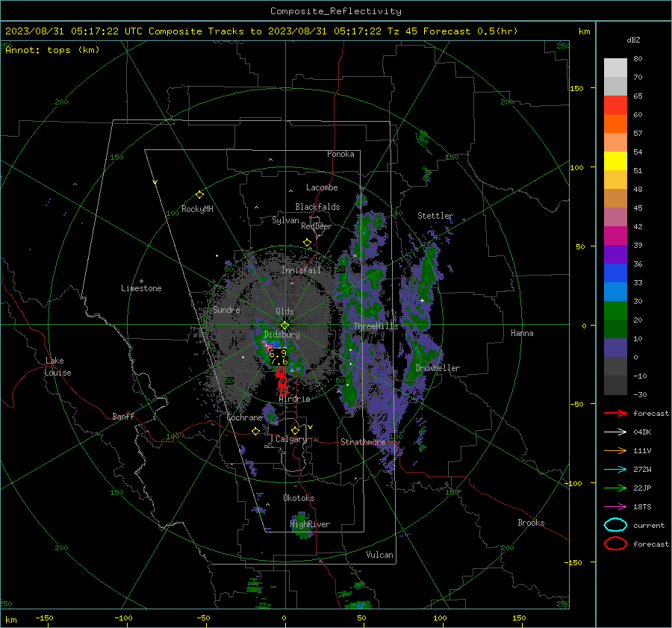The image size is (672, 628).
Task: Click the yellow diamond marker near Cochrane
Action: pyautogui.click(x=255, y=431)
